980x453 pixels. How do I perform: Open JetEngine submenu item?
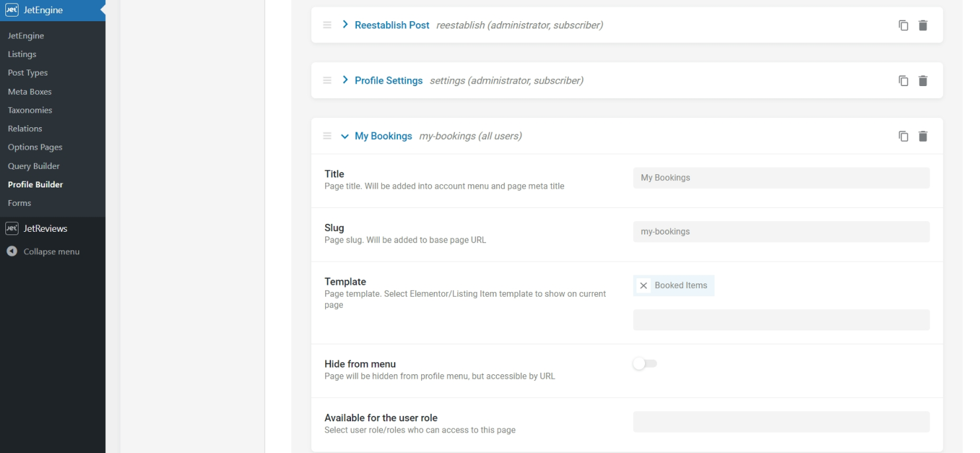26,36
